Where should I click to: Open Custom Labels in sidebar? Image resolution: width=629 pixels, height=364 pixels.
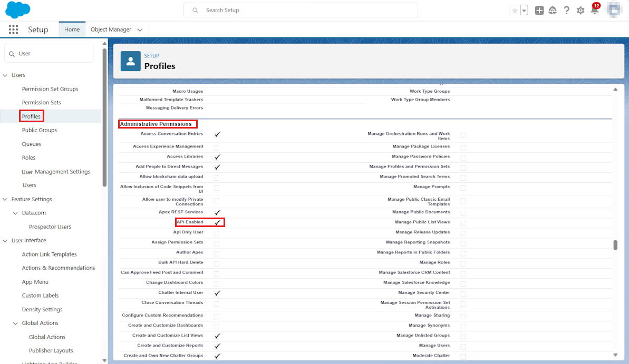click(40, 296)
